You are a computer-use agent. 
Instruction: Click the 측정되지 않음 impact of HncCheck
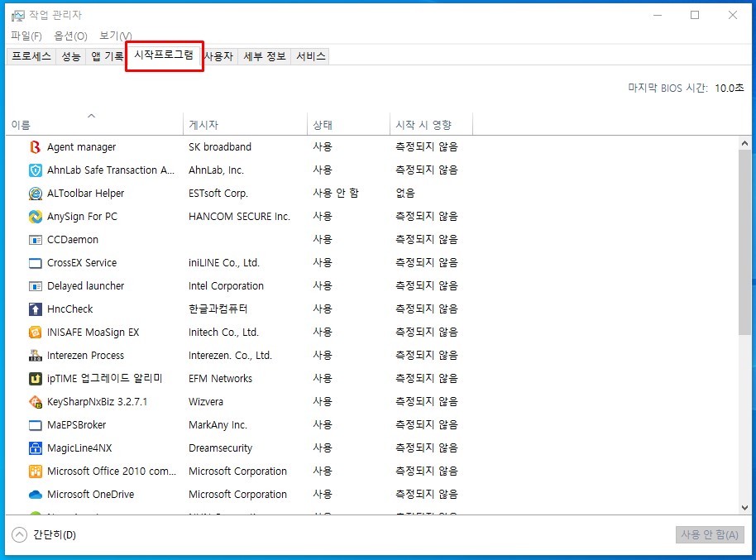426,309
